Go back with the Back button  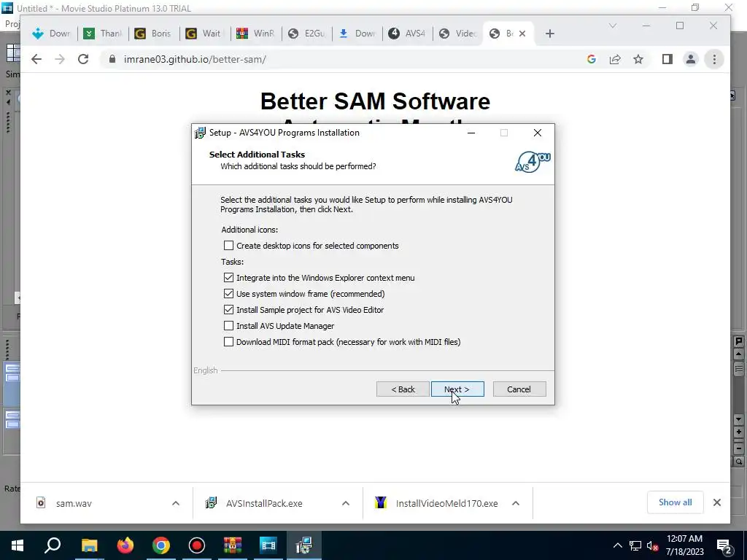coord(403,389)
